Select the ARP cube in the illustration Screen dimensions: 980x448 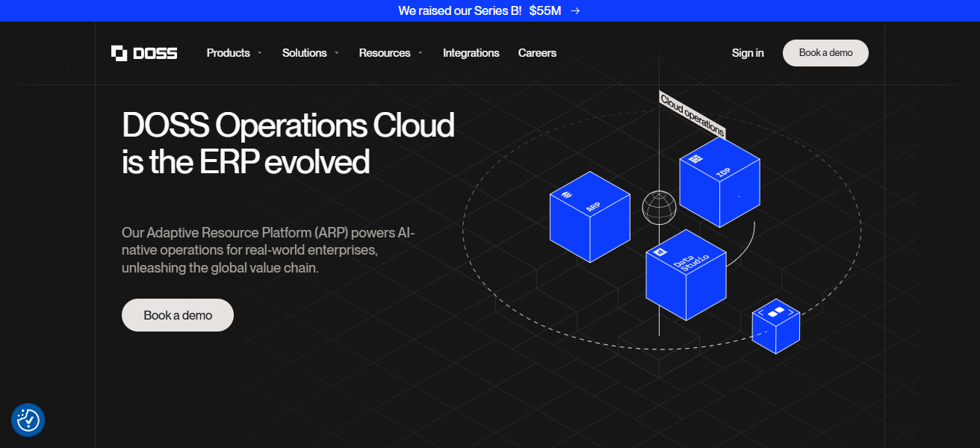tap(590, 217)
